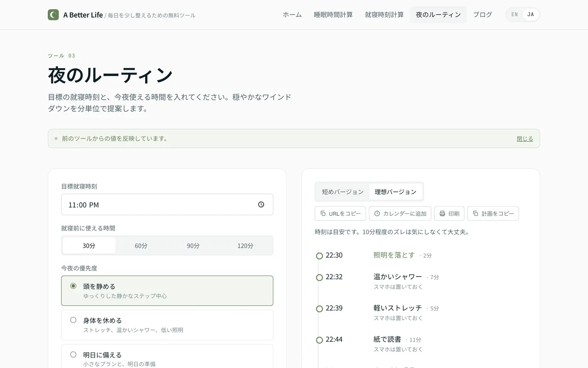Click the clock icon in カレンダーに追加
The width and height of the screenshot is (588, 368).
(x=378, y=213)
